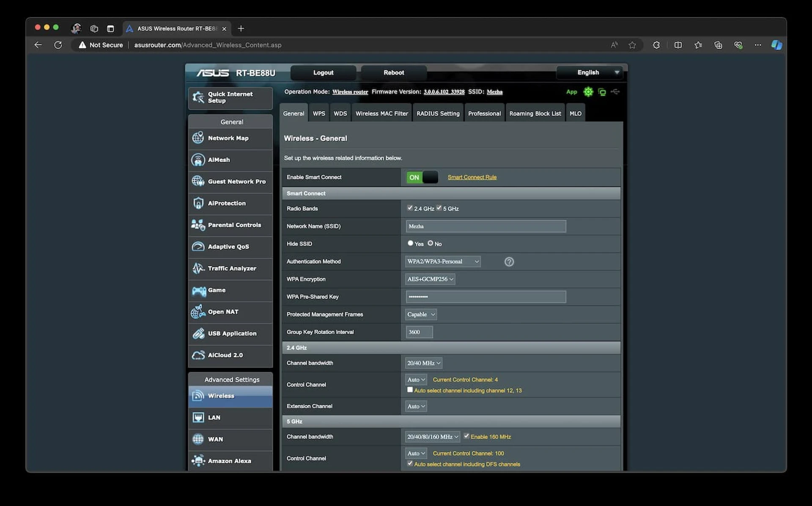Select Wireless in Advanced Settings
Viewport: 812px width, 506px height.
click(x=230, y=396)
